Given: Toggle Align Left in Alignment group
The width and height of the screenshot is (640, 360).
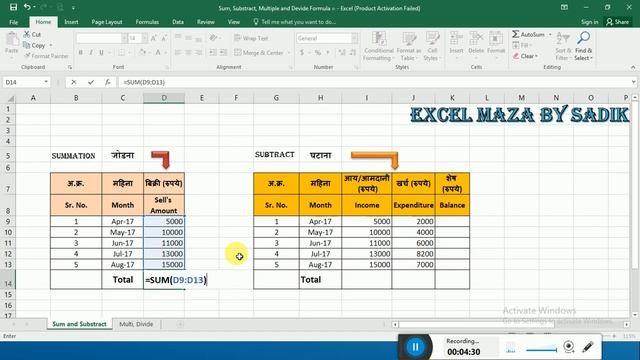Looking at the screenshot, I should [178, 52].
